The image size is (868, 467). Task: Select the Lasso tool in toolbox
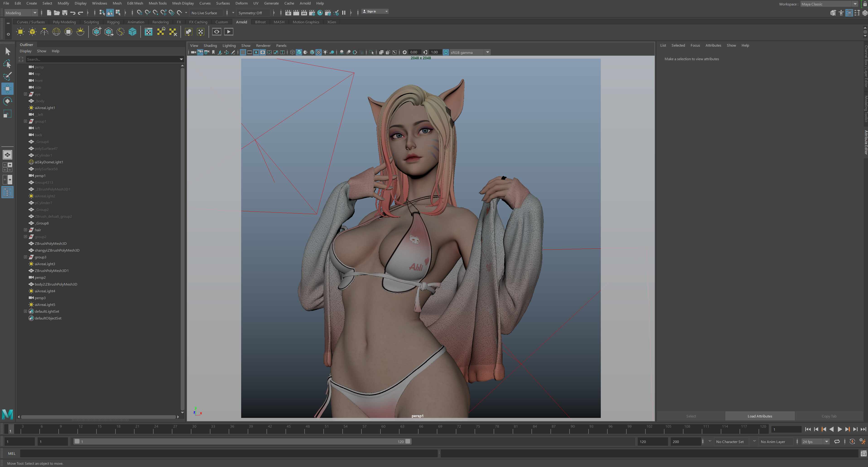(7, 64)
